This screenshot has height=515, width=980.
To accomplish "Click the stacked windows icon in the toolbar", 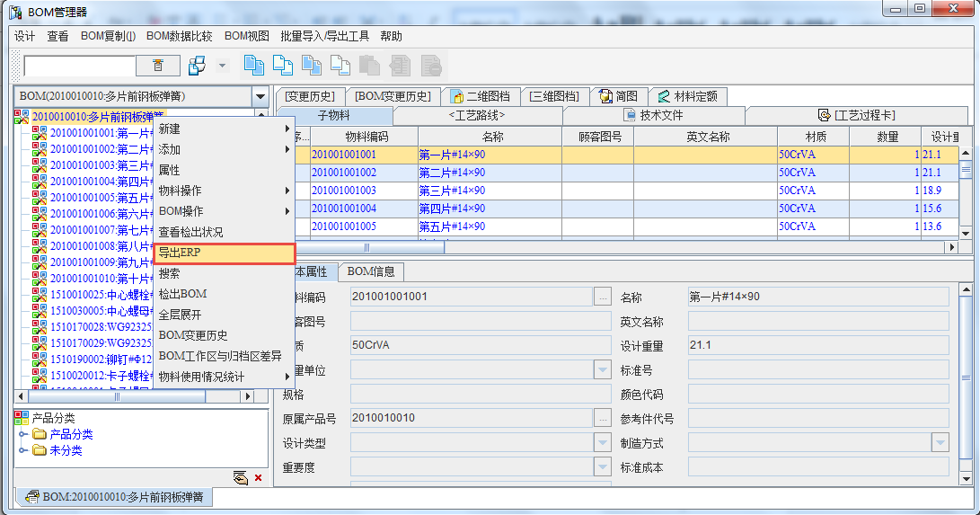I will [197, 66].
